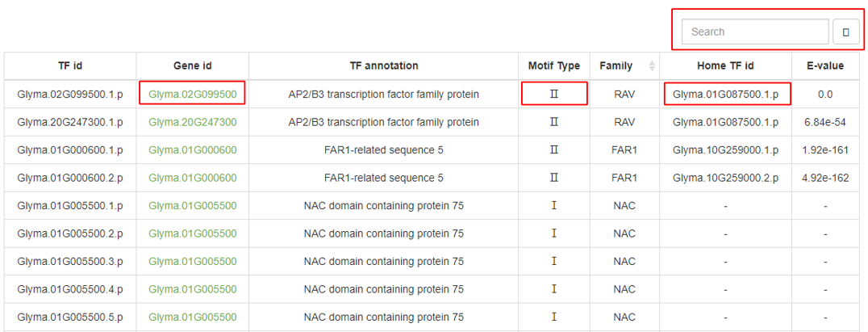Click the Home TF id column header

pos(726,66)
